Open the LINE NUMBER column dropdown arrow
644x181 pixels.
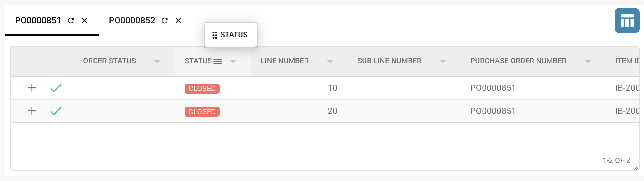(330, 62)
